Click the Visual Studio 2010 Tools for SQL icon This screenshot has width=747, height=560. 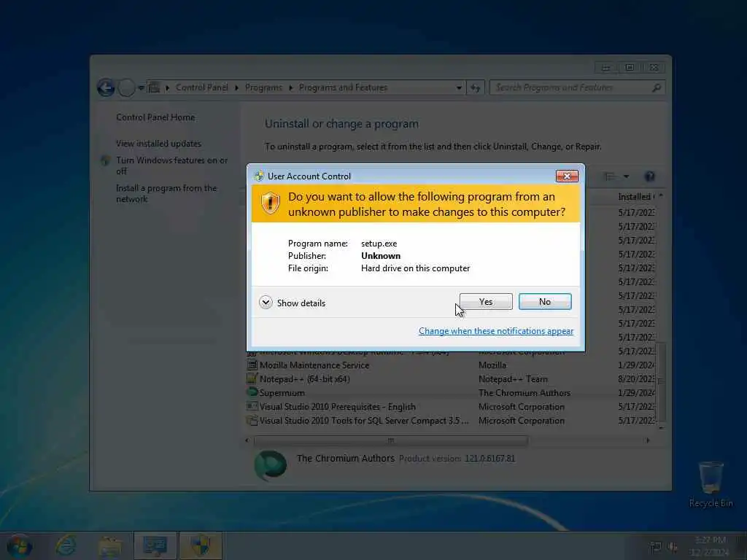pos(252,421)
